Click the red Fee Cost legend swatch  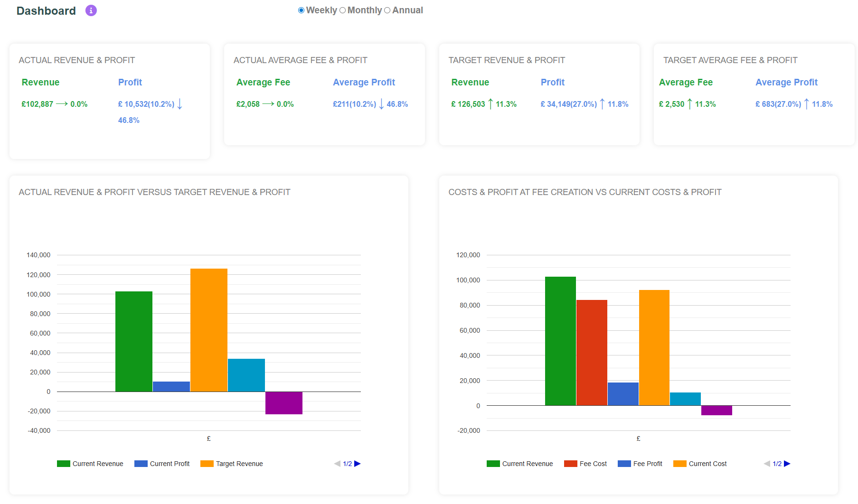(x=570, y=464)
